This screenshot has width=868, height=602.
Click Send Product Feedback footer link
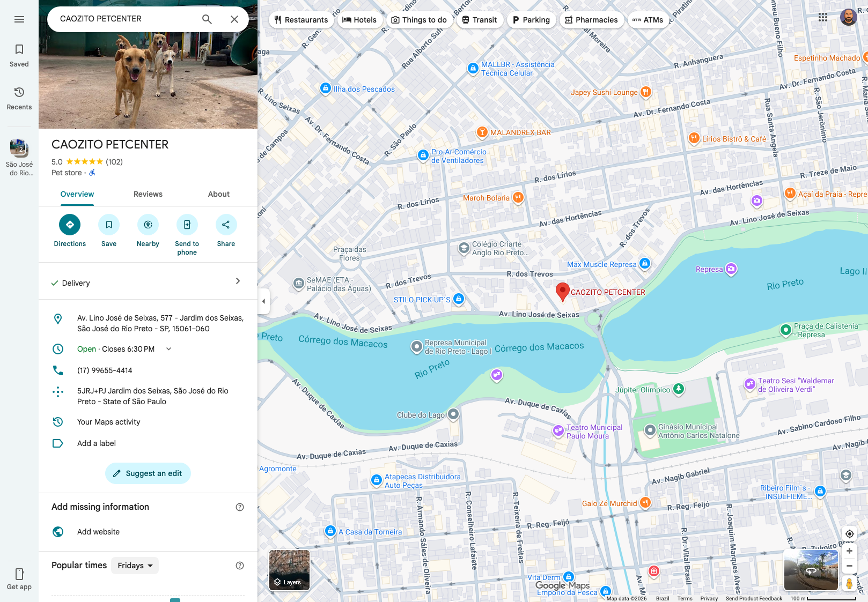click(x=754, y=598)
